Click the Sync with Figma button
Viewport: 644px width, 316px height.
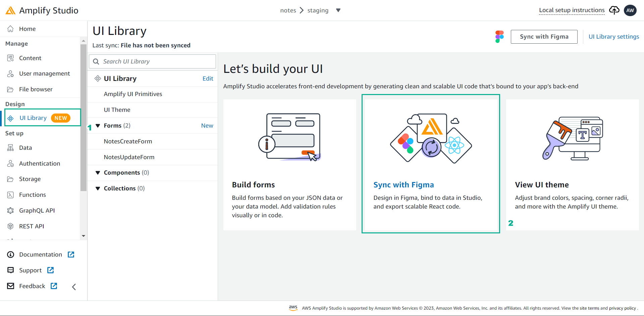544,37
